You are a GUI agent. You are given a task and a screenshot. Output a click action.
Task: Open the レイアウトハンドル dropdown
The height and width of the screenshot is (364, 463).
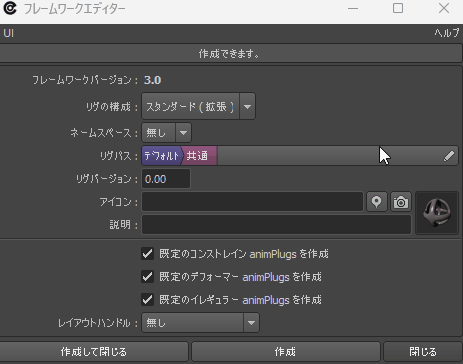point(200,322)
